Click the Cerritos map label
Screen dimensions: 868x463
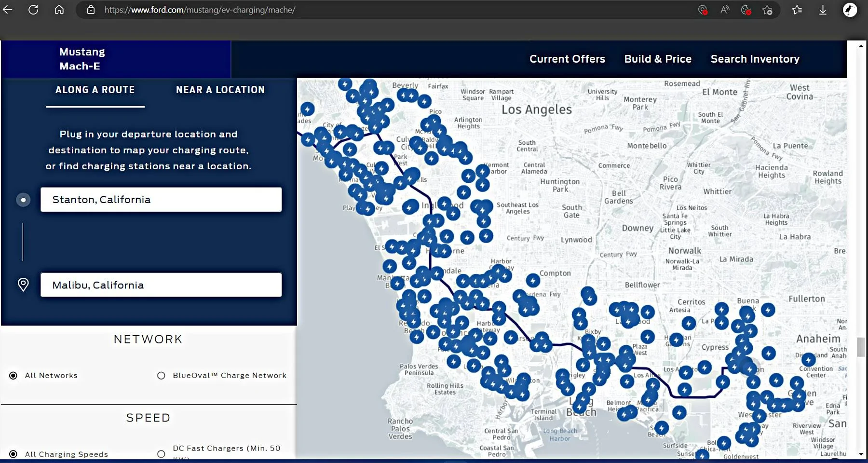pyautogui.click(x=691, y=302)
